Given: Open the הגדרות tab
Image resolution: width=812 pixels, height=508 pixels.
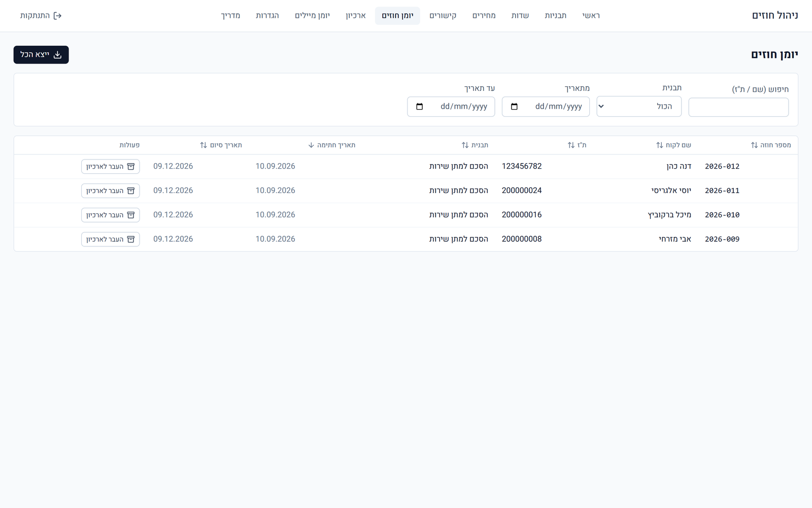Looking at the screenshot, I should 267,16.
